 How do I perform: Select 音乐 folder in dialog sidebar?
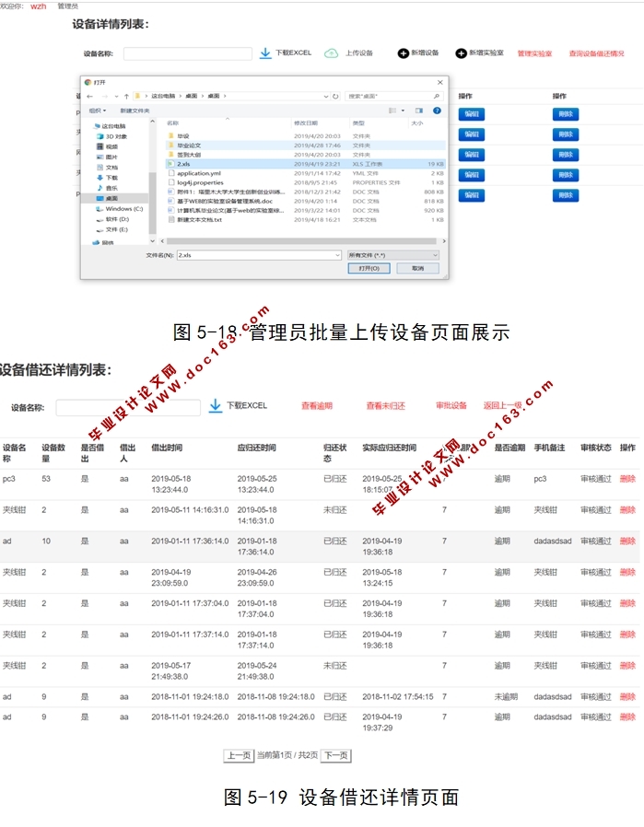(108, 188)
